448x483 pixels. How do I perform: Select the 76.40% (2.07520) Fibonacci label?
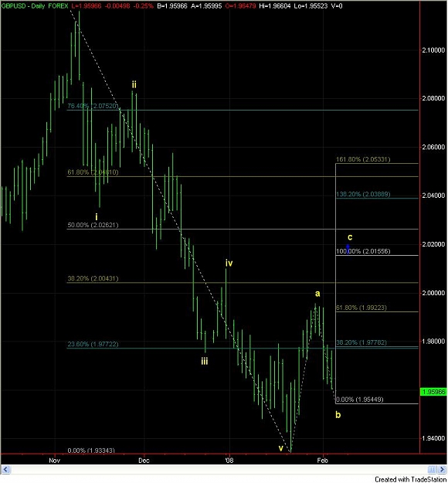(93, 106)
